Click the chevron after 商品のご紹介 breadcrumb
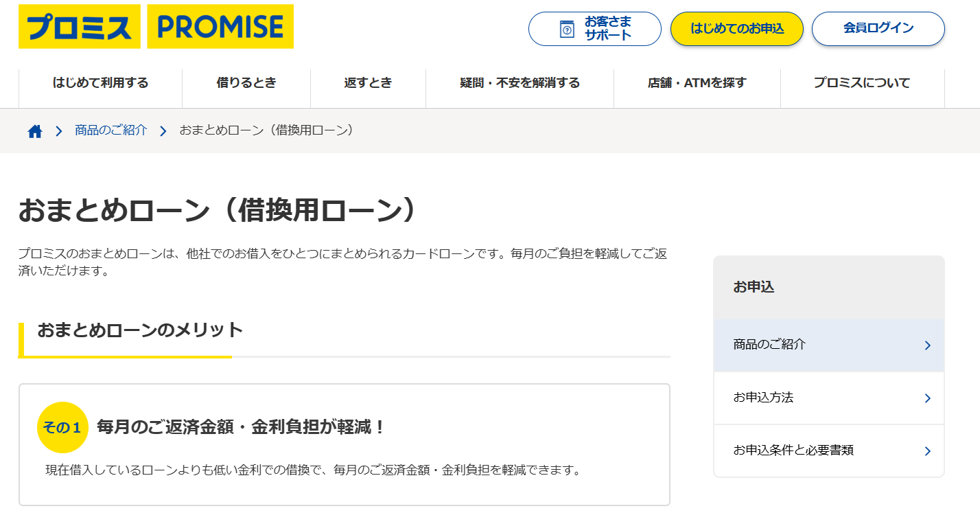 click(163, 131)
